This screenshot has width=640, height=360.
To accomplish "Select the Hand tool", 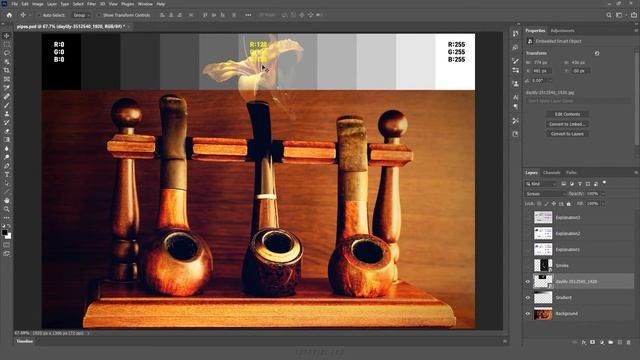I will coord(7,200).
